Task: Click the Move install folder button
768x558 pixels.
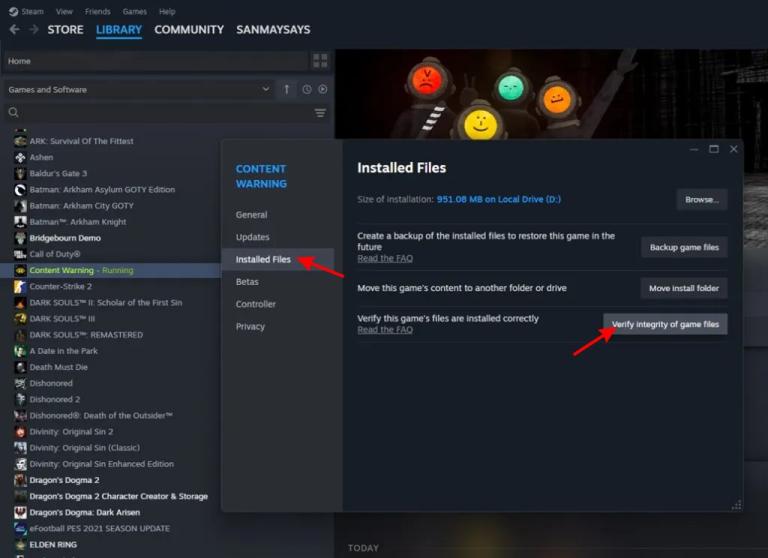Action: click(684, 288)
